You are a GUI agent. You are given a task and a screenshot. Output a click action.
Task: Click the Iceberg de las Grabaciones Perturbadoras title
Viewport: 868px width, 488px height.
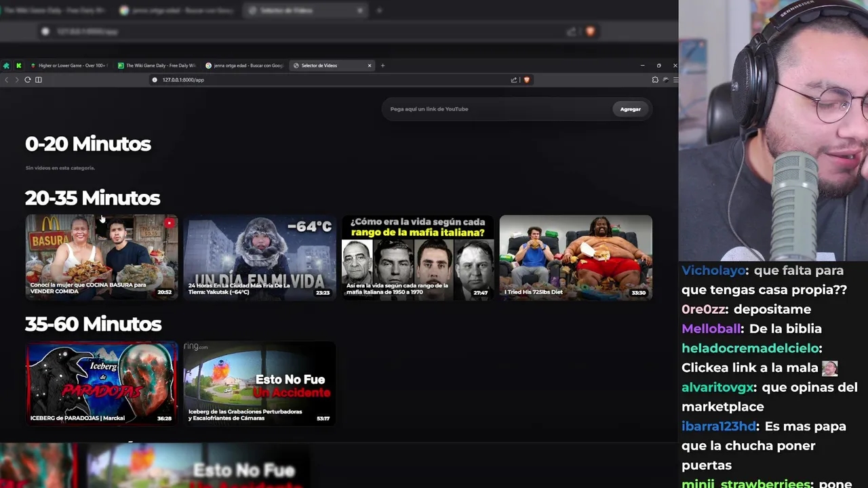245,415
